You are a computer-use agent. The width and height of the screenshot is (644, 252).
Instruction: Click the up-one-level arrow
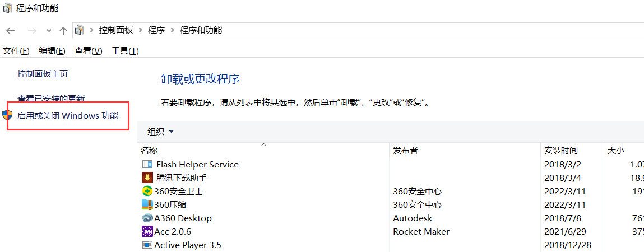63,30
